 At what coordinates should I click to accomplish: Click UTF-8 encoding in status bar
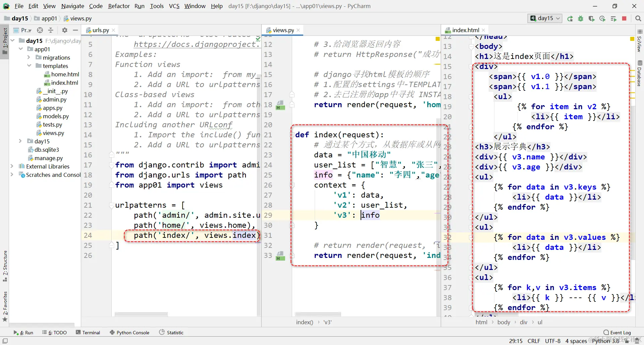pyautogui.click(x=552, y=341)
